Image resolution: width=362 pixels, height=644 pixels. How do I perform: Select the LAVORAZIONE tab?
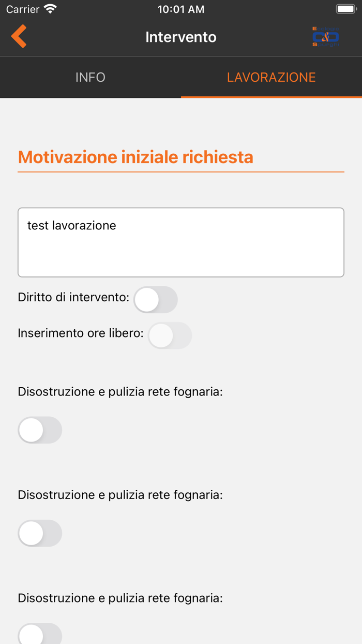pos(271,77)
